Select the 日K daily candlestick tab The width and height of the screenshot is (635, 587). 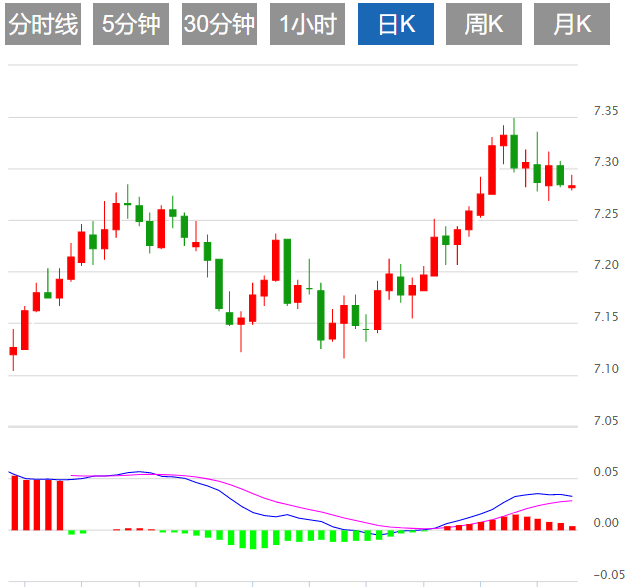396,24
